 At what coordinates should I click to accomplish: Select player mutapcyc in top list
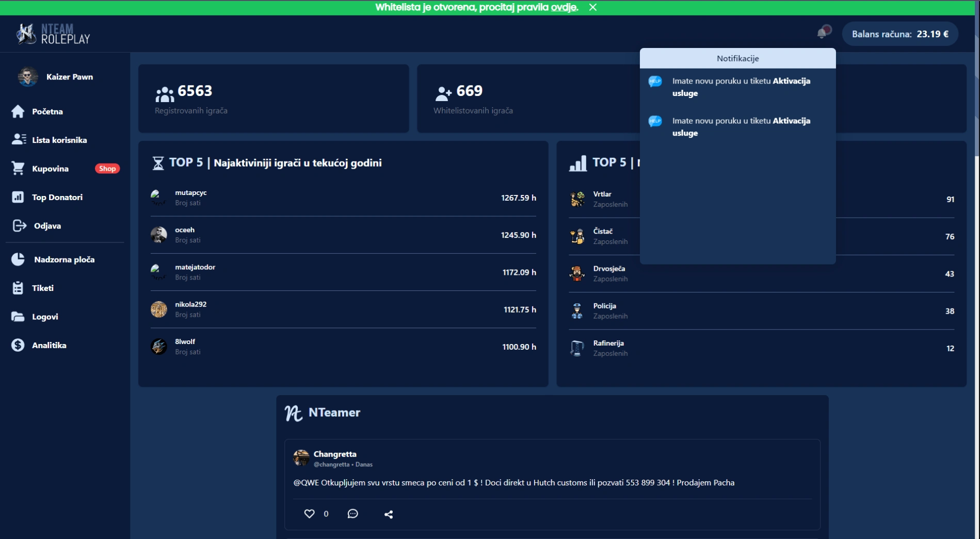click(343, 198)
